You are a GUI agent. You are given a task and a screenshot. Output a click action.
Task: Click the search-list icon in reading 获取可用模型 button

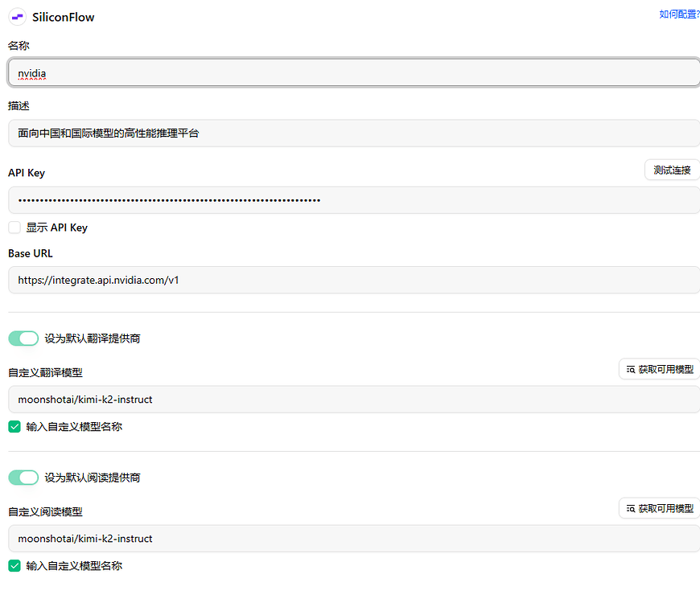tap(630, 509)
